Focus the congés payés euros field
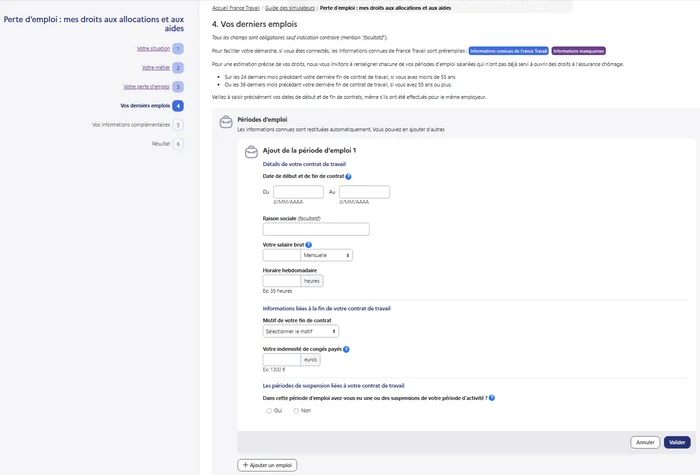700x475 pixels. tap(282, 359)
